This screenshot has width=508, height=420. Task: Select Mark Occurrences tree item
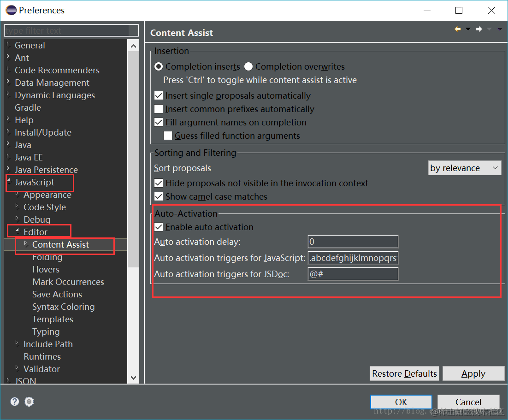68,282
